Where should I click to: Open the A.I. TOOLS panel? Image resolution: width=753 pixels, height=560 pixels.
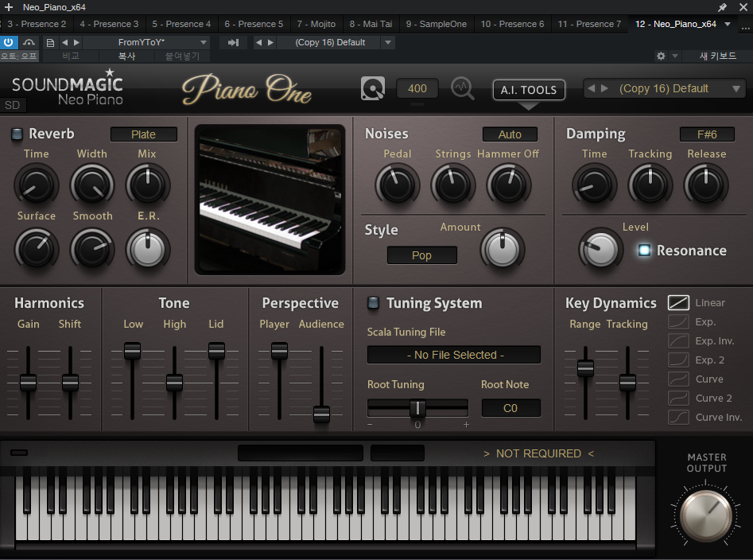529,90
